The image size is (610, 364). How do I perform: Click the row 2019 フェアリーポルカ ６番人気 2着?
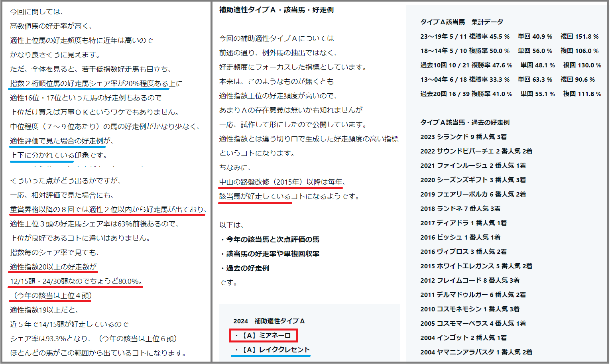(x=473, y=194)
